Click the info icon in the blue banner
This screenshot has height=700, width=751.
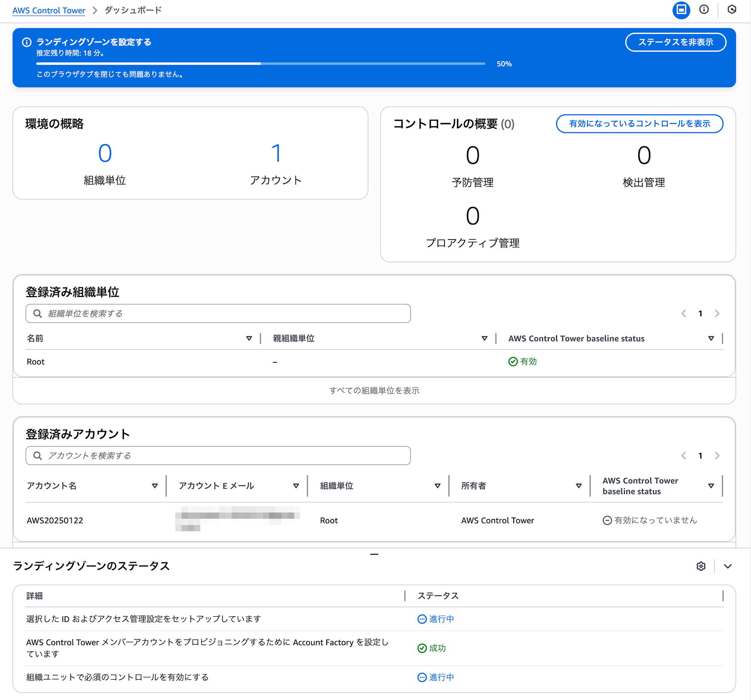tap(26, 42)
